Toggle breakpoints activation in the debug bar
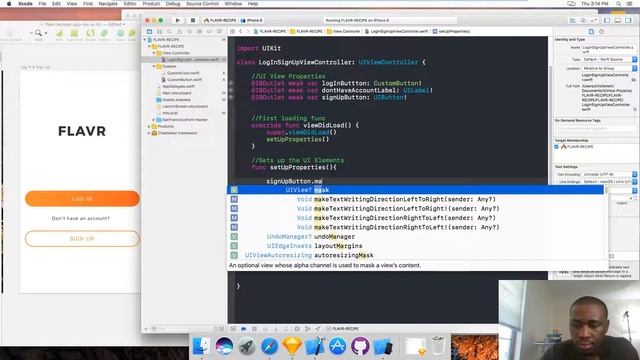The width and height of the screenshot is (640, 360). tap(244, 329)
